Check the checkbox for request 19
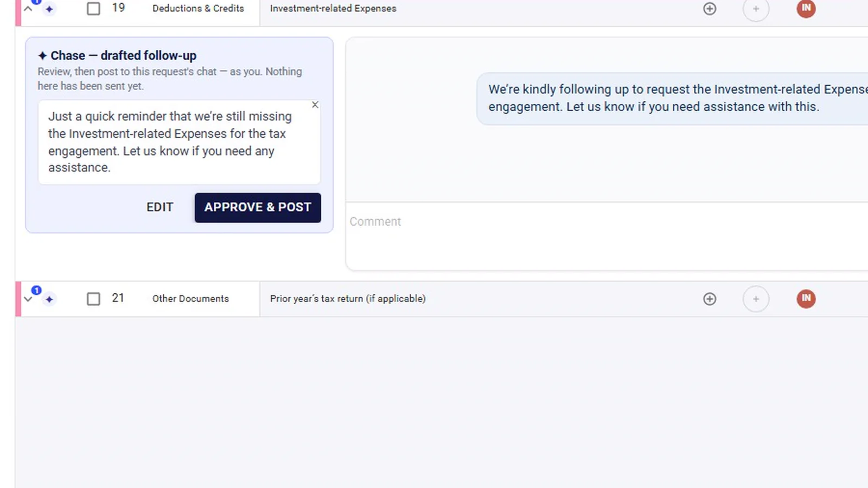The image size is (868, 488). (93, 9)
